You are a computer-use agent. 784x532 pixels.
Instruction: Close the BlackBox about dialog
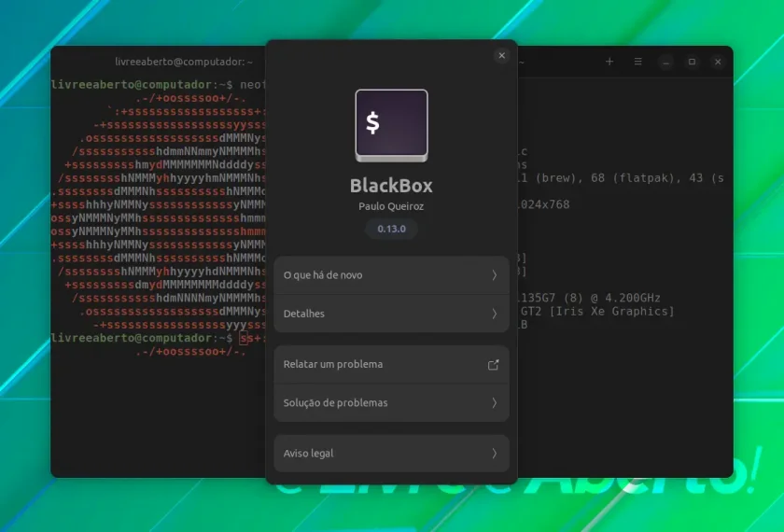click(x=501, y=55)
